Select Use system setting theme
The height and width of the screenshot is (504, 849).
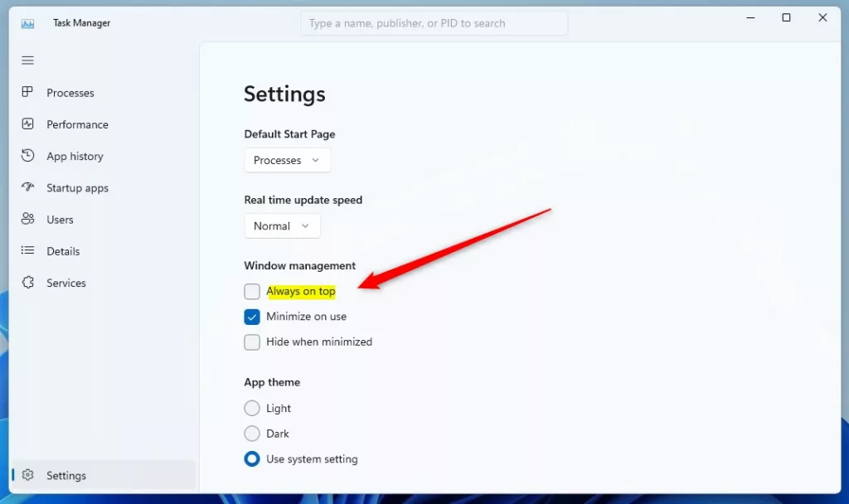tap(252, 458)
